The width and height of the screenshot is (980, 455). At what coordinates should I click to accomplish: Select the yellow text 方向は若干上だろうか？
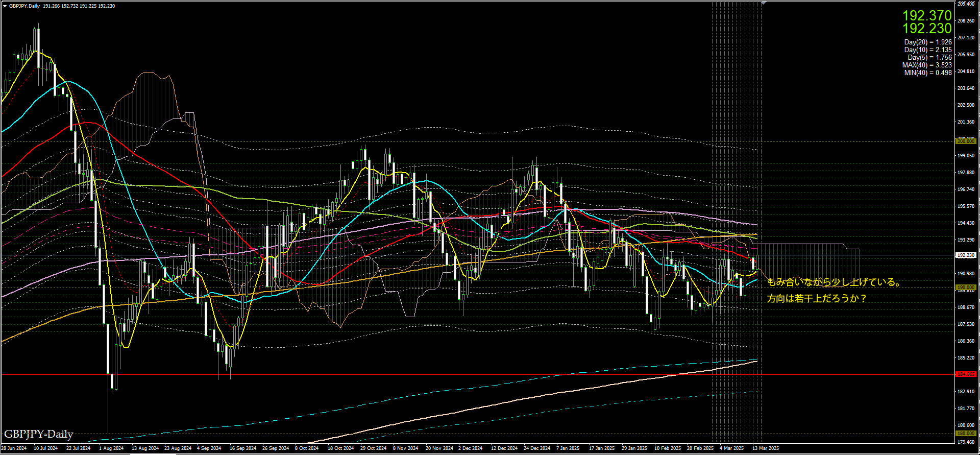[817, 298]
